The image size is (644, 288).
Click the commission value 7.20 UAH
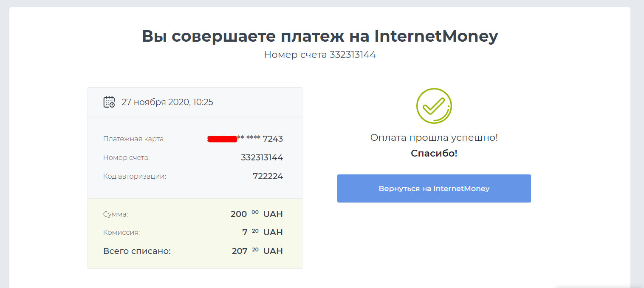pos(262,233)
